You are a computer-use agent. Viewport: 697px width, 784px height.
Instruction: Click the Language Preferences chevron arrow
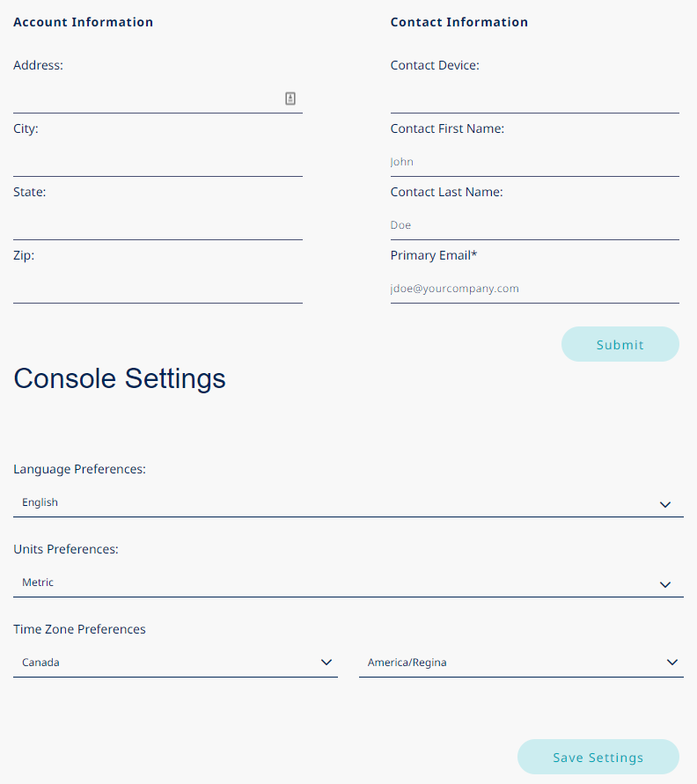665,504
